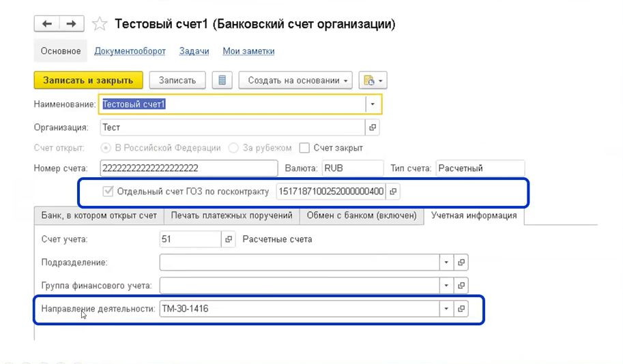Toggle Отдельный счет ГОЗ по госконтракту checkbox
This screenshot has height=364, width=623.
[x=107, y=192]
